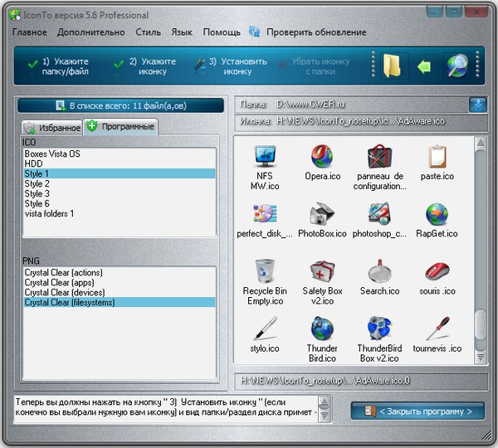Open the Главное menu
The image size is (498, 448).
(29, 32)
